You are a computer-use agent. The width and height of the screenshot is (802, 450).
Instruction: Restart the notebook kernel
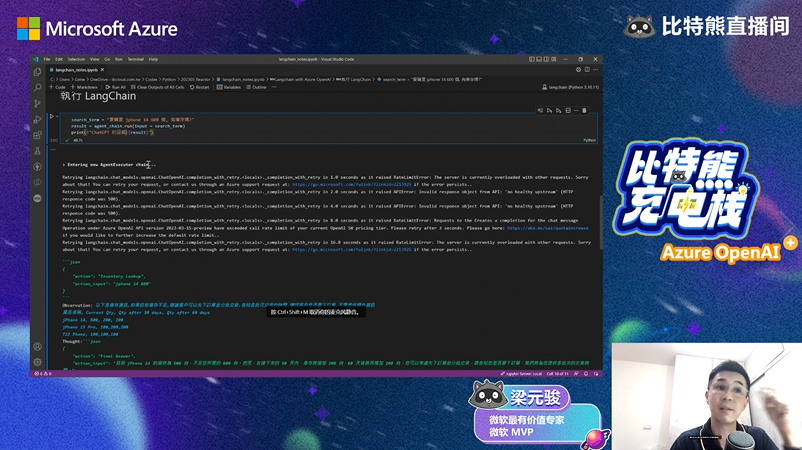[199, 87]
